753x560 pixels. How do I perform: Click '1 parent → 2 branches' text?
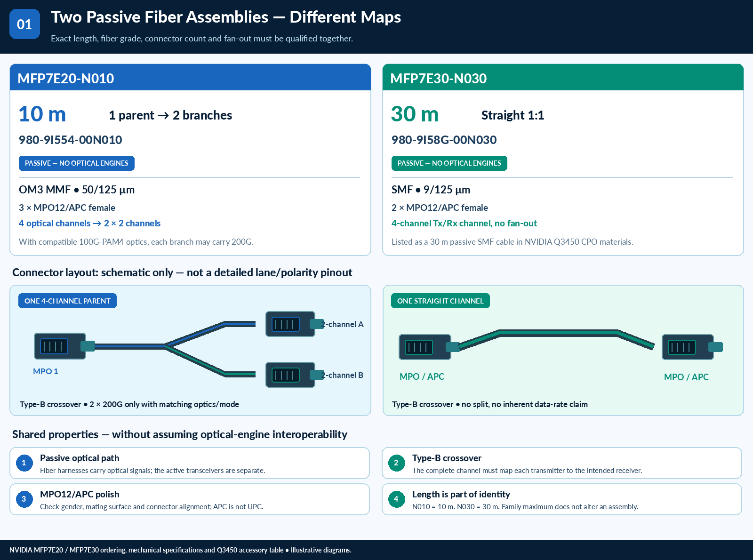coord(170,115)
